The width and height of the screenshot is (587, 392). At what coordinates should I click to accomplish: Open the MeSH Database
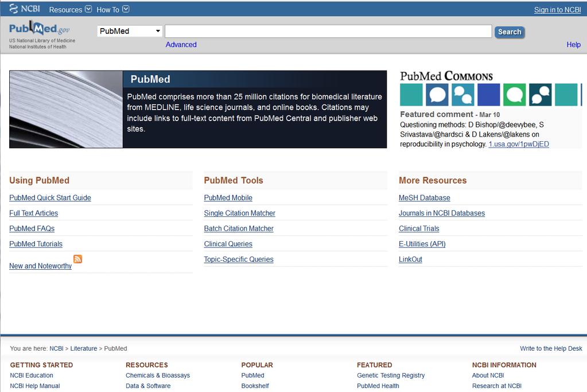tap(425, 197)
